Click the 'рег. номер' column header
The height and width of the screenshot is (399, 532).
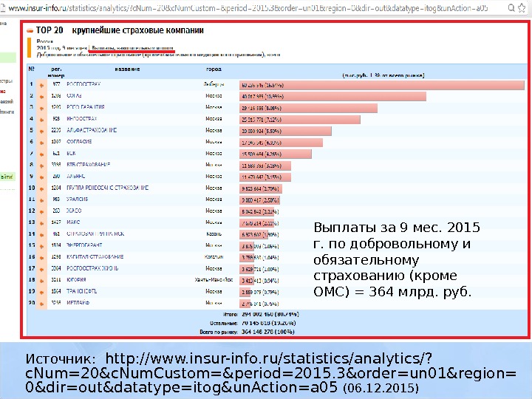click(56, 72)
